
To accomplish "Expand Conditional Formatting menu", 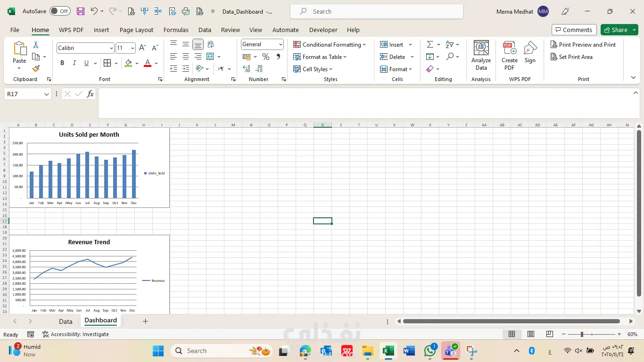I will (330, 44).
